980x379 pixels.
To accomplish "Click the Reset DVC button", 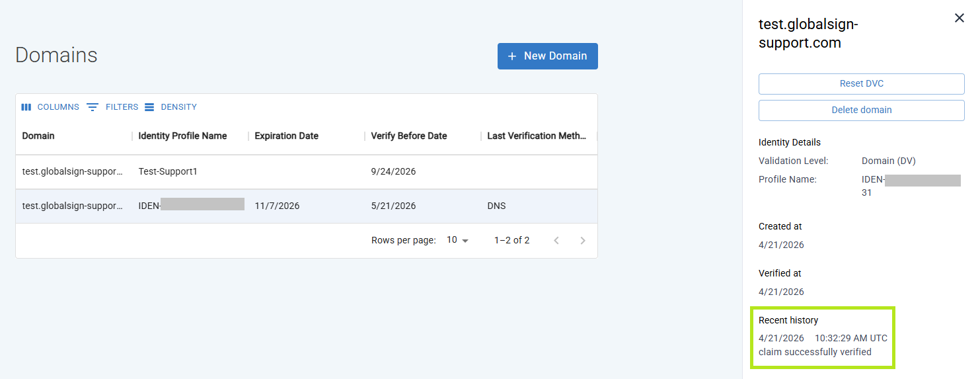I will 861,84.
